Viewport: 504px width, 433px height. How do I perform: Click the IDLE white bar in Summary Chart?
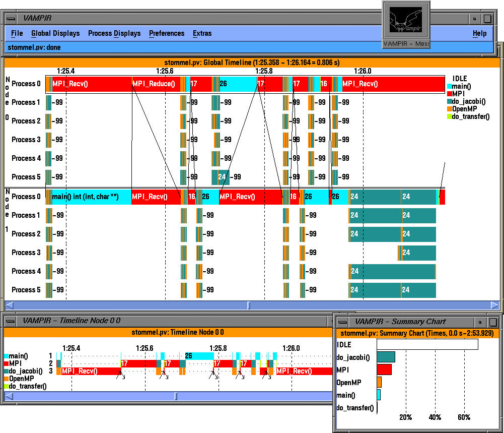point(427,344)
